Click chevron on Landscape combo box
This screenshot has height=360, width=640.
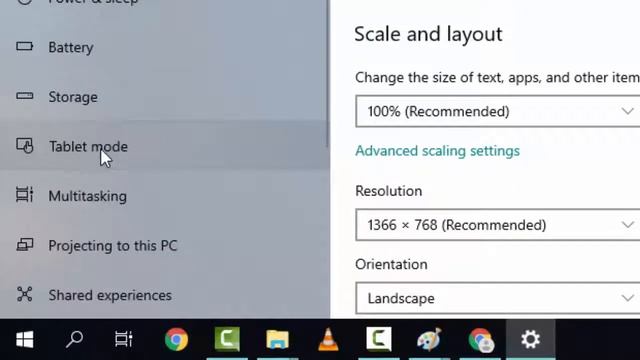(x=627, y=298)
